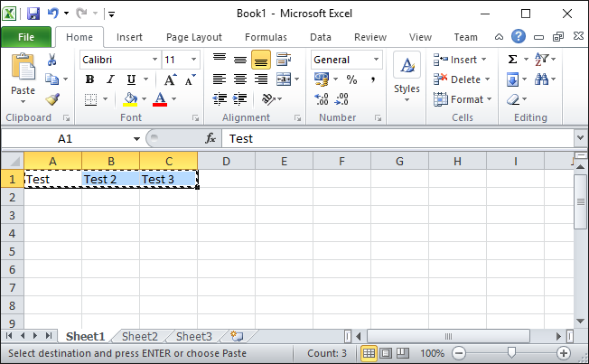The image size is (589, 364).
Task: Decrease the indent
Action: [x=220, y=99]
